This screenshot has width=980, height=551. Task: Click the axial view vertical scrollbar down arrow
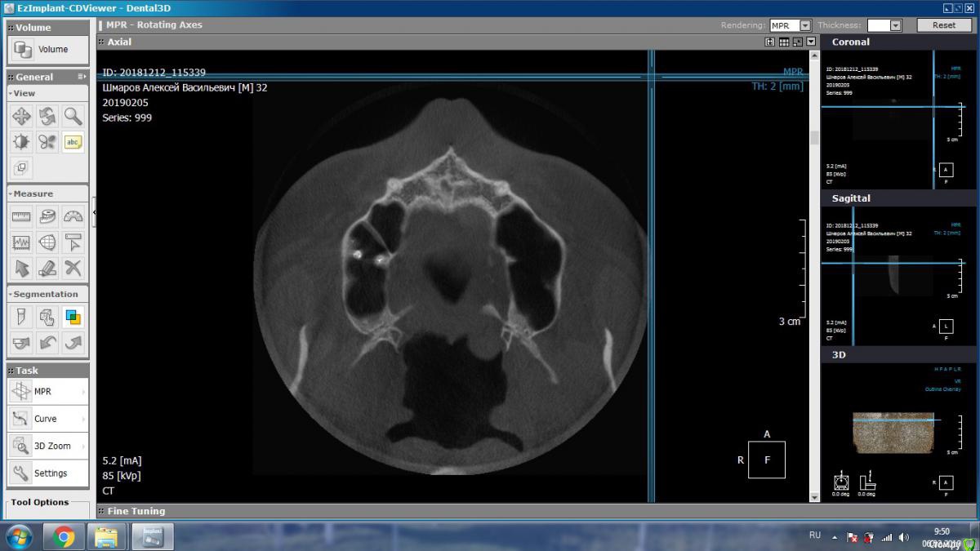814,496
